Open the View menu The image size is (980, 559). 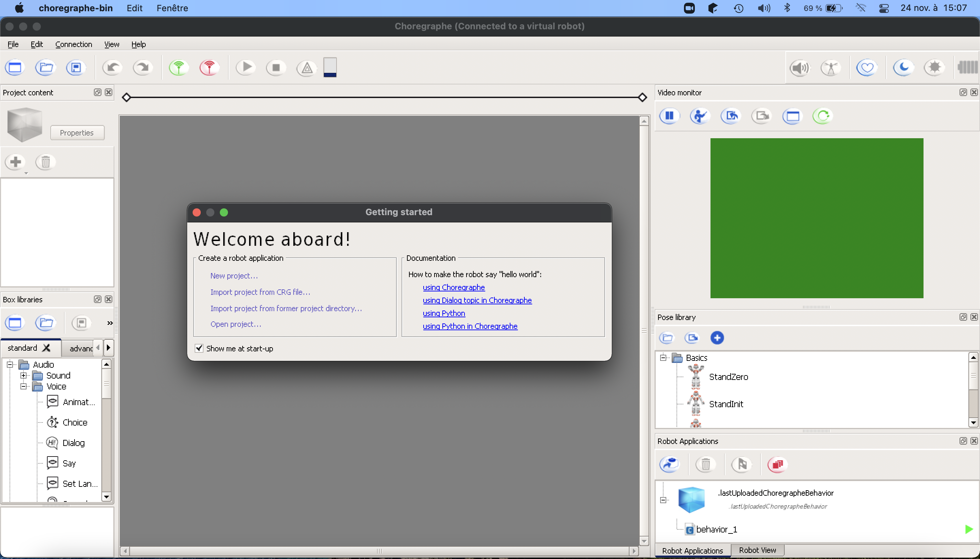112,44
